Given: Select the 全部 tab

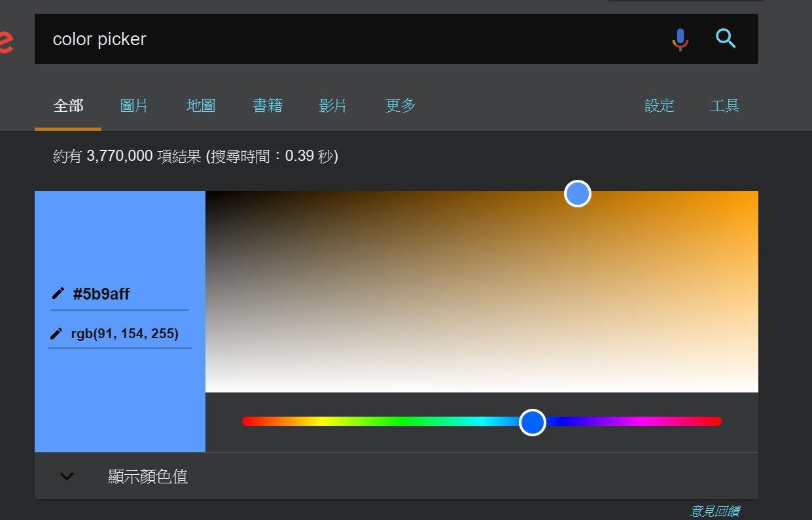Looking at the screenshot, I should point(68,105).
